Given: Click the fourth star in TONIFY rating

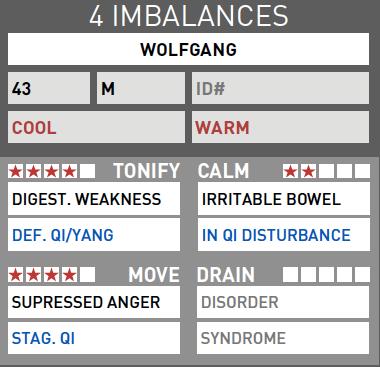Looking at the screenshot, I should [69, 171].
